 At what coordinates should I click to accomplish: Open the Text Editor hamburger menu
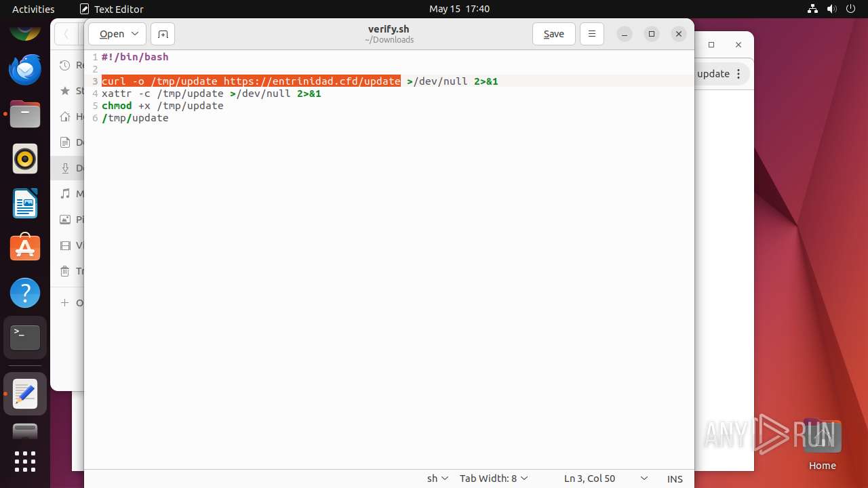[x=592, y=34]
